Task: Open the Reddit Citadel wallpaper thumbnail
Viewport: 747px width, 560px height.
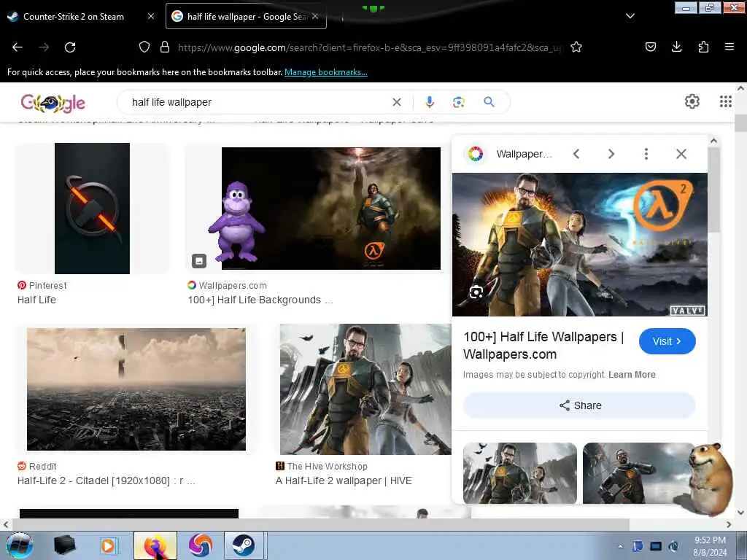Action: [136, 389]
